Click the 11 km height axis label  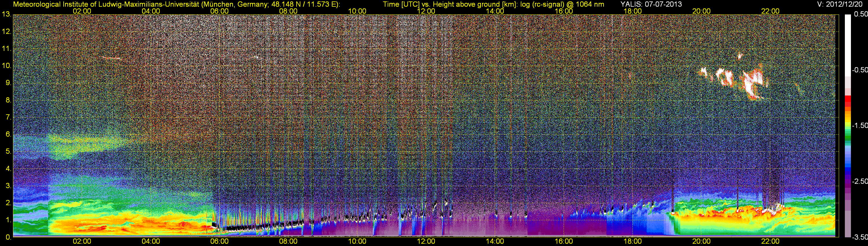[6, 49]
